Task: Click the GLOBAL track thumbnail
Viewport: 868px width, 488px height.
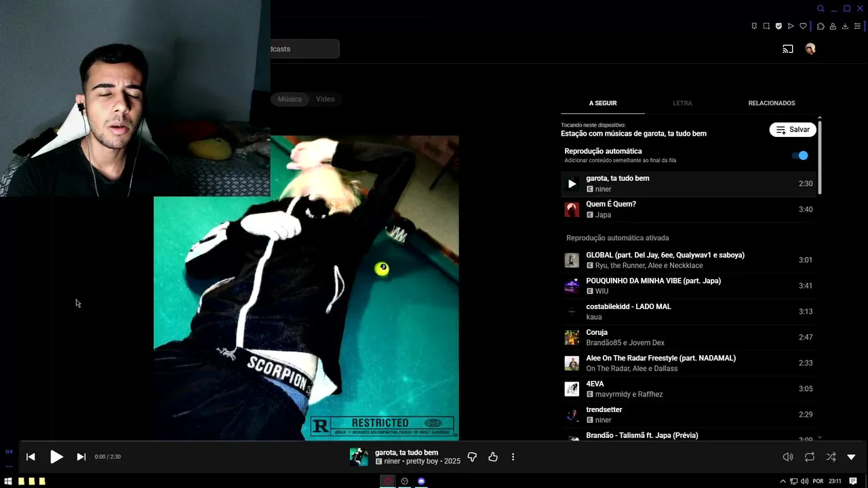Action: click(x=572, y=260)
